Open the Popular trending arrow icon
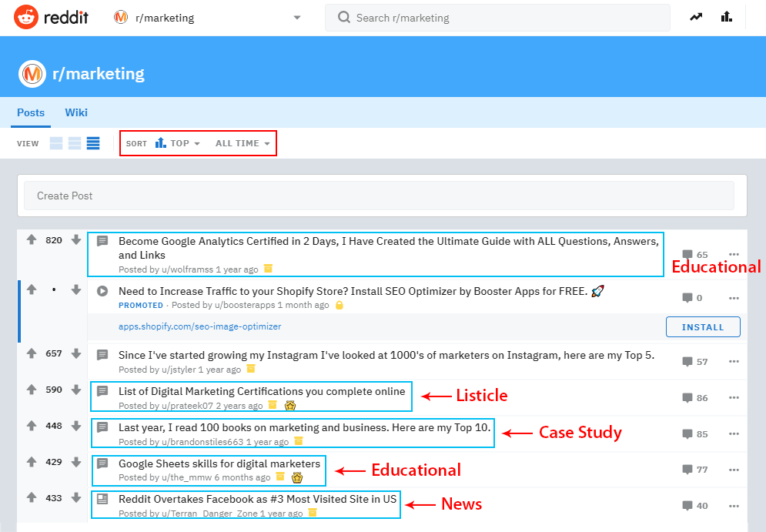 click(x=696, y=18)
